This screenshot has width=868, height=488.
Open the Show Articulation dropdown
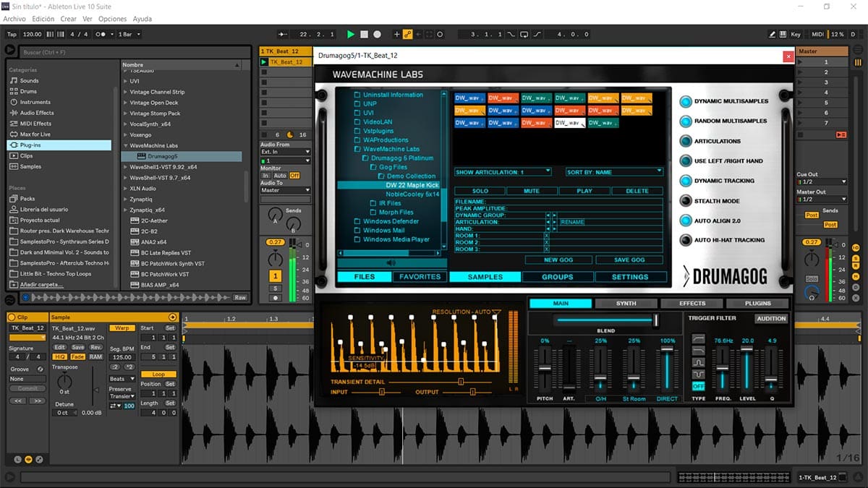click(x=503, y=172)
